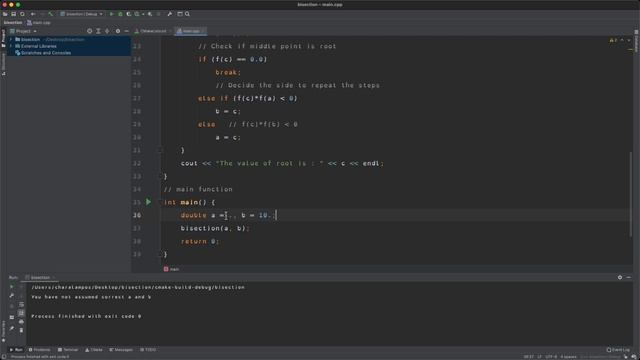
Task: Restore layout icon in Run panel
Action: click(x=11, y=317)
